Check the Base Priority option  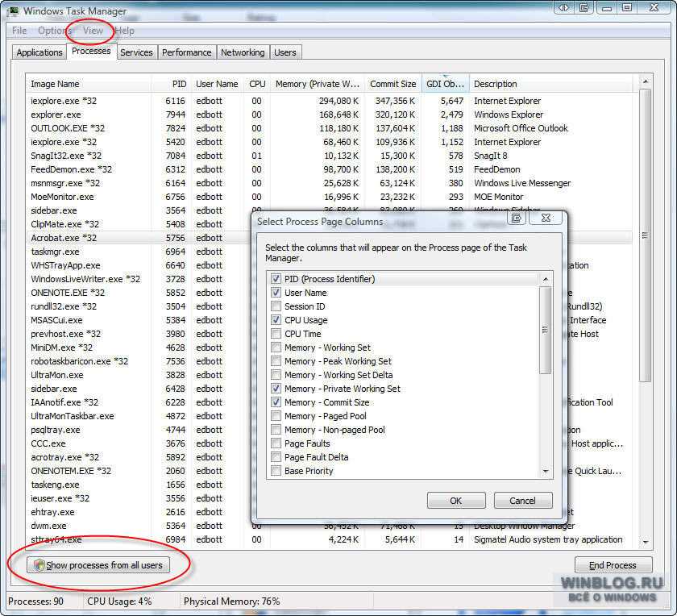[x=276, y=471]
